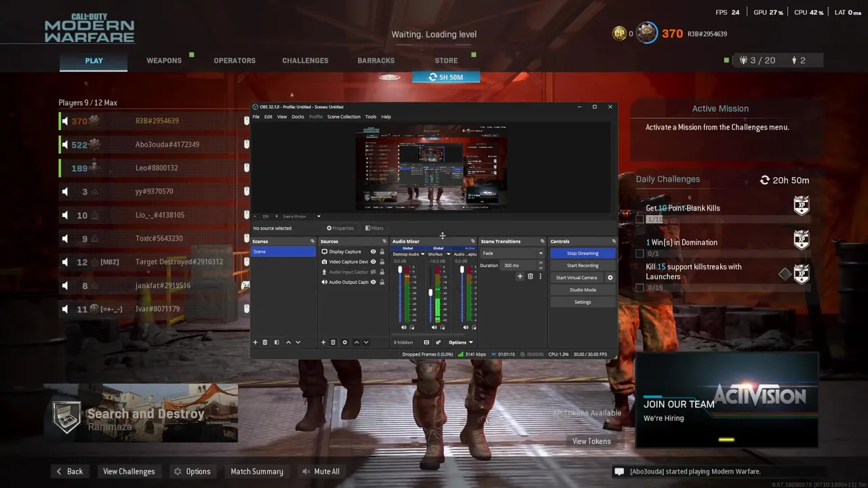
Task: Open the Mic/Aux dropdown arrow
Action: click(x=448, y=254)
